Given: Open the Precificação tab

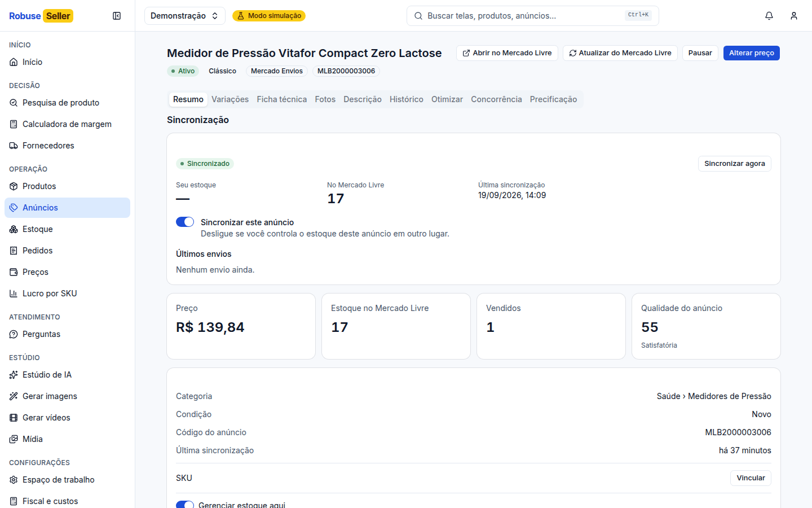Looking at the screenshot, I should click(x=554, y=99).
